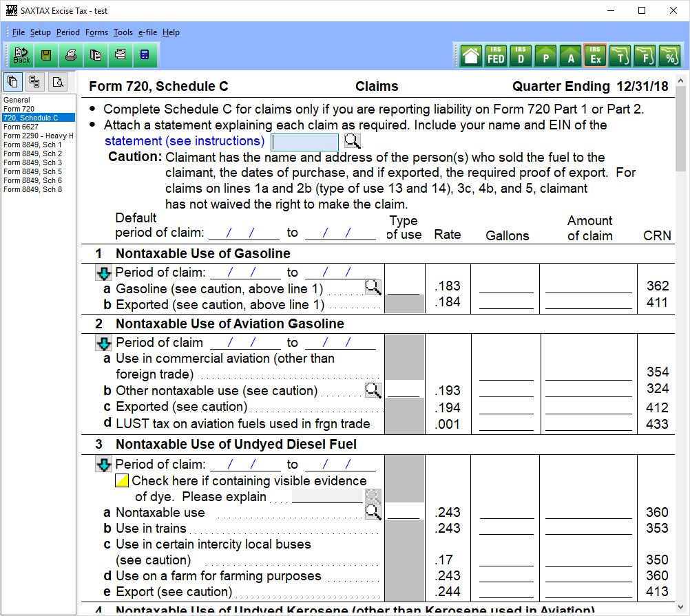This screenshot has height=616, width=690.
Task: Click the printer icon in the toolbar
Action: coord(70,55)
